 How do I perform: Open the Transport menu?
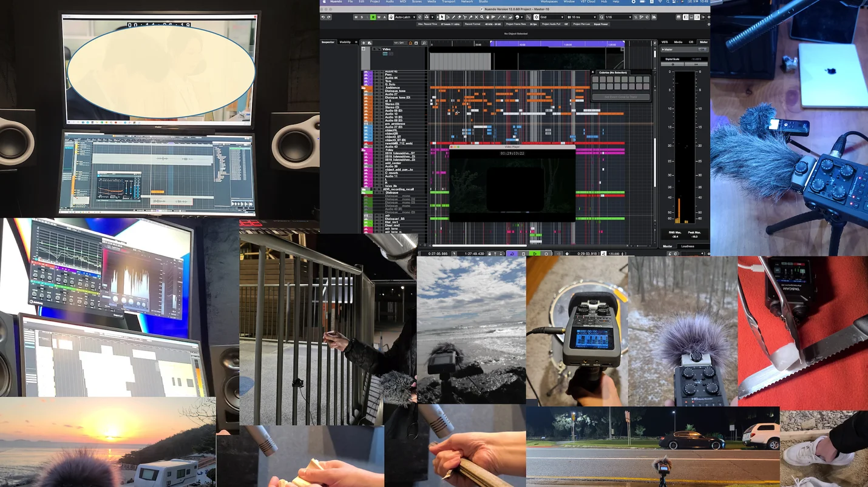click(449, 2)
